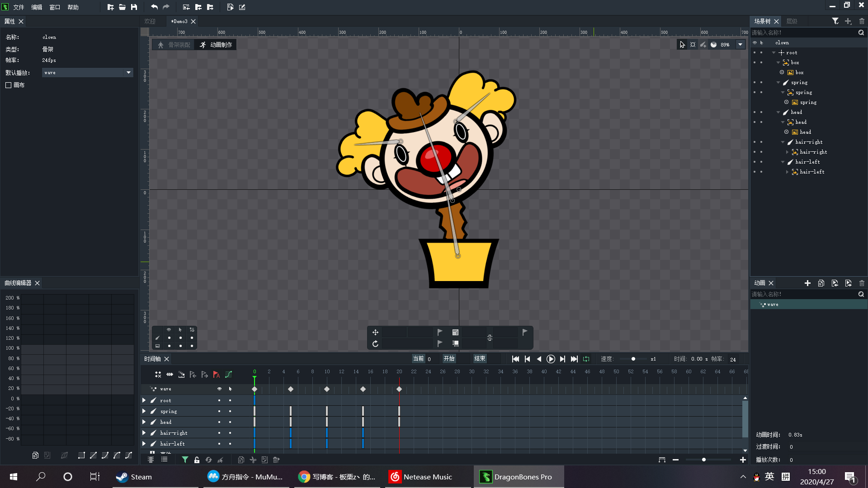868x488 pixels.
Task: Open the curve editor icon in timeline toolbar
Action: [x=229, y=375]
